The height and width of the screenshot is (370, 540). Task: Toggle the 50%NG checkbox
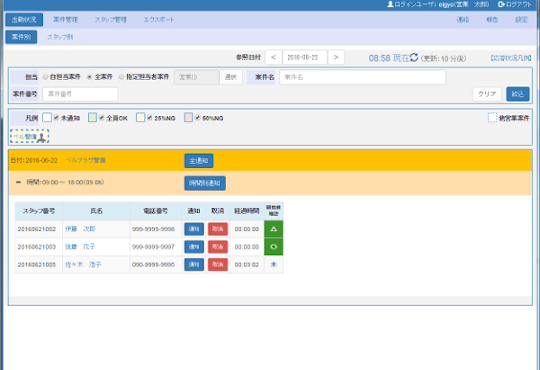click(198, 118)
